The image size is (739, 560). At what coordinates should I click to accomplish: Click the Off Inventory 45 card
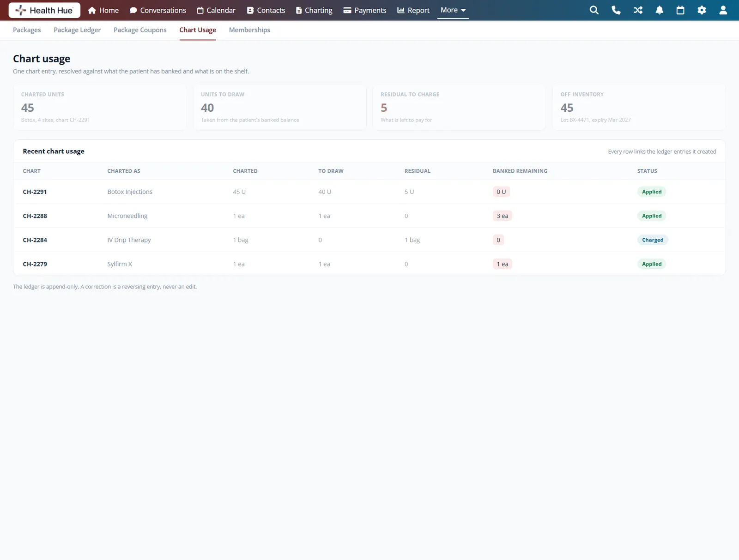639,107
